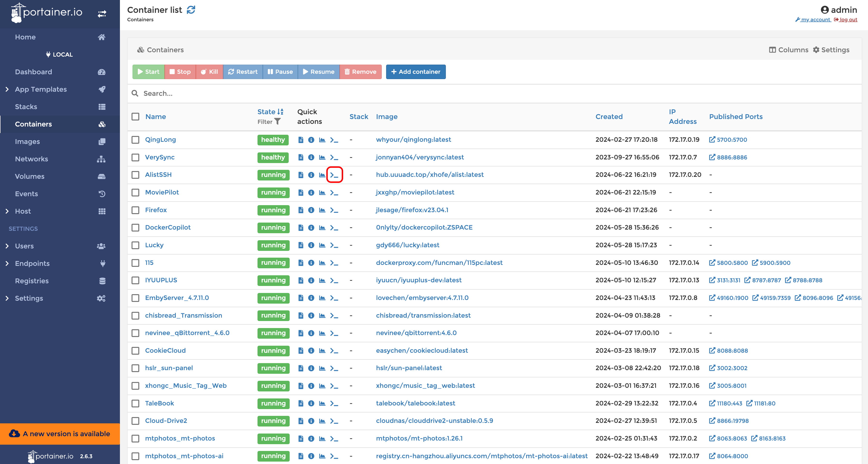This screenshot has height=464, width=868.
Task: Click the Remove button
Action: [x=360, y=72]
